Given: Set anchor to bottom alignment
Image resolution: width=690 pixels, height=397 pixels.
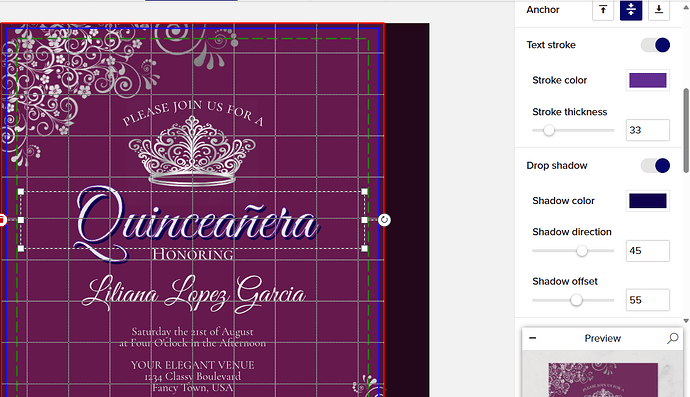Looking at the screenshot, I should [x=659, y=10].
